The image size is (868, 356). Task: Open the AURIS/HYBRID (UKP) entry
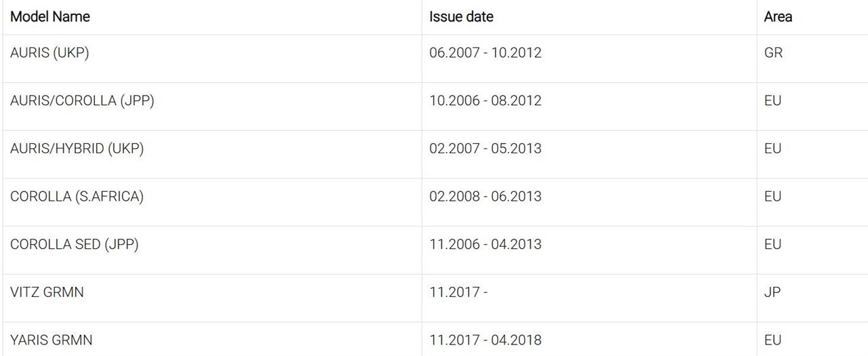pos(77,149)
